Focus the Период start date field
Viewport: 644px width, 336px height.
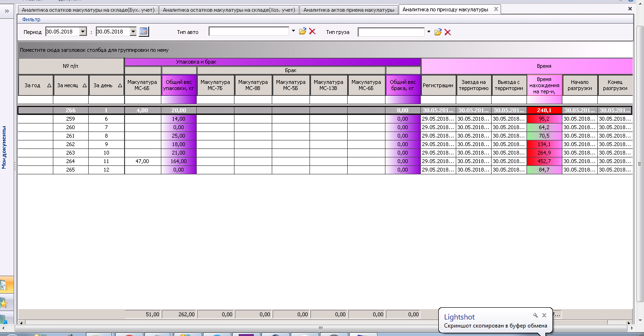tap(62, 32)
